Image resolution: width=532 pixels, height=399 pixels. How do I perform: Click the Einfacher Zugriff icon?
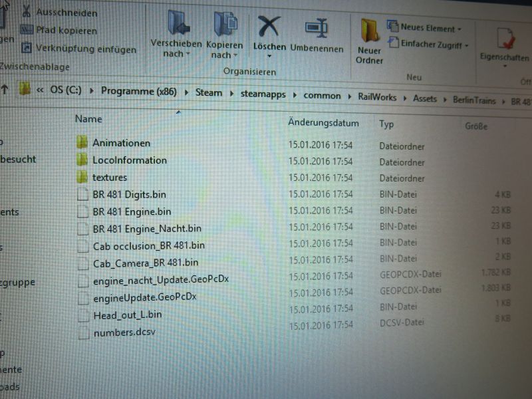[393, 42]
